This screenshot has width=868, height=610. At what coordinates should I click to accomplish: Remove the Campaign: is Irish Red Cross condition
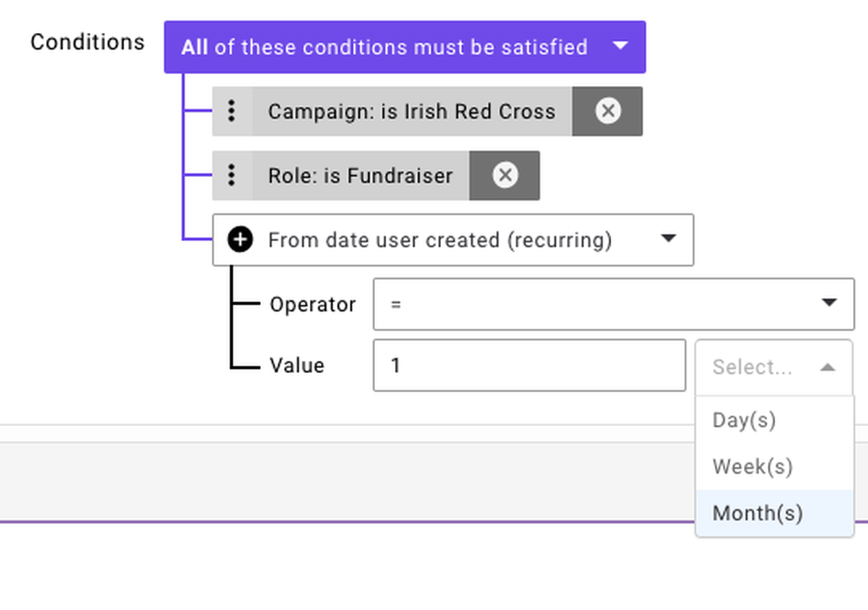coord(608,111)
